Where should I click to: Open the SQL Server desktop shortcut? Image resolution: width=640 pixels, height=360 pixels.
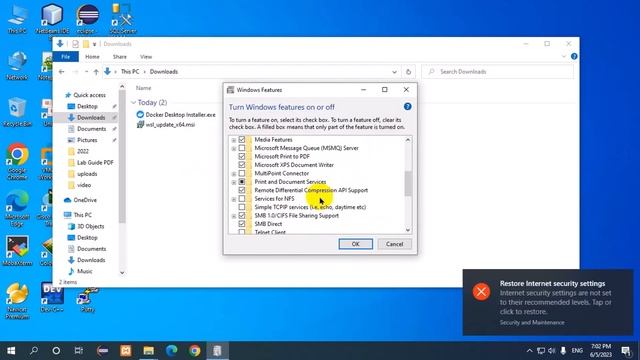122,18
